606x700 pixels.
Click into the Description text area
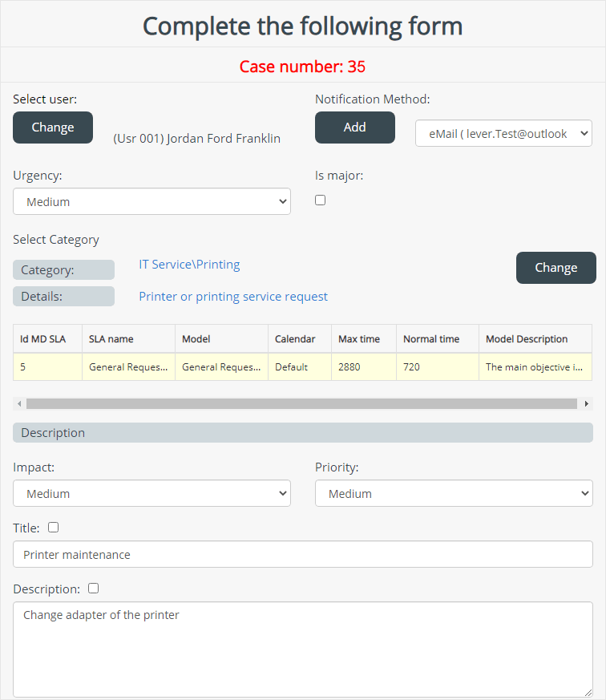pyautogui.click(x=303, y=649)
